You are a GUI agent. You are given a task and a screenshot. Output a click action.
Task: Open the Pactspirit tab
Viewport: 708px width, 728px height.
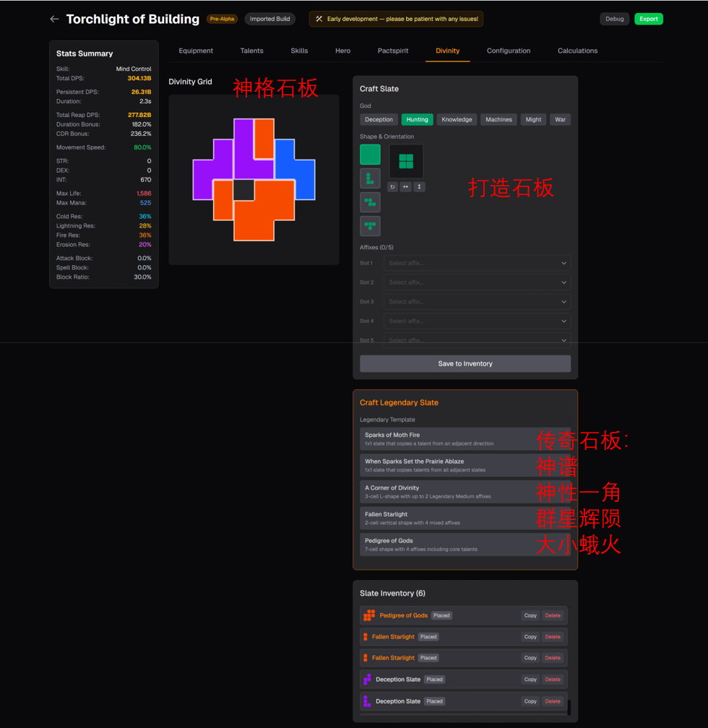coord(393,51)
